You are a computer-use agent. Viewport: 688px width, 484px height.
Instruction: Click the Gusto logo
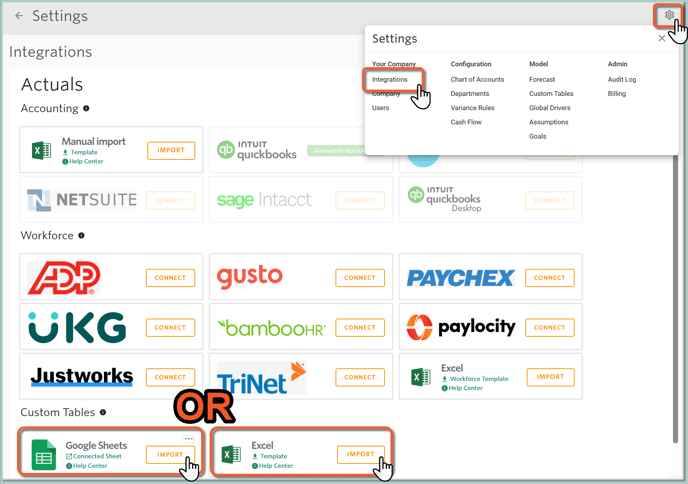250,277
